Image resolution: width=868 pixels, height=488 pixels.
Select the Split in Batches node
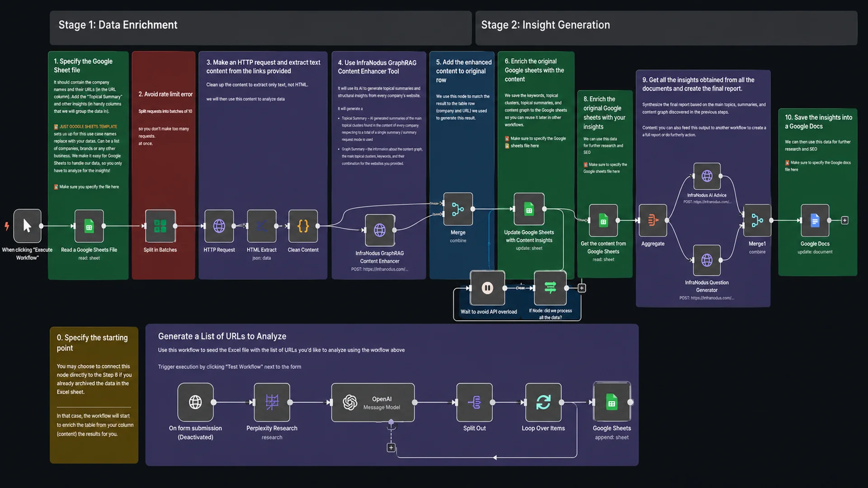pos(160,226)
